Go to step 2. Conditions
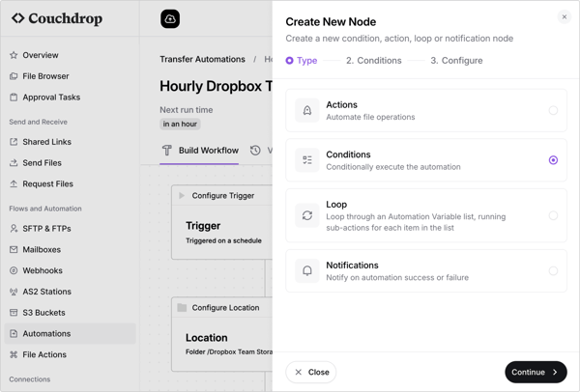 point(373,61)
